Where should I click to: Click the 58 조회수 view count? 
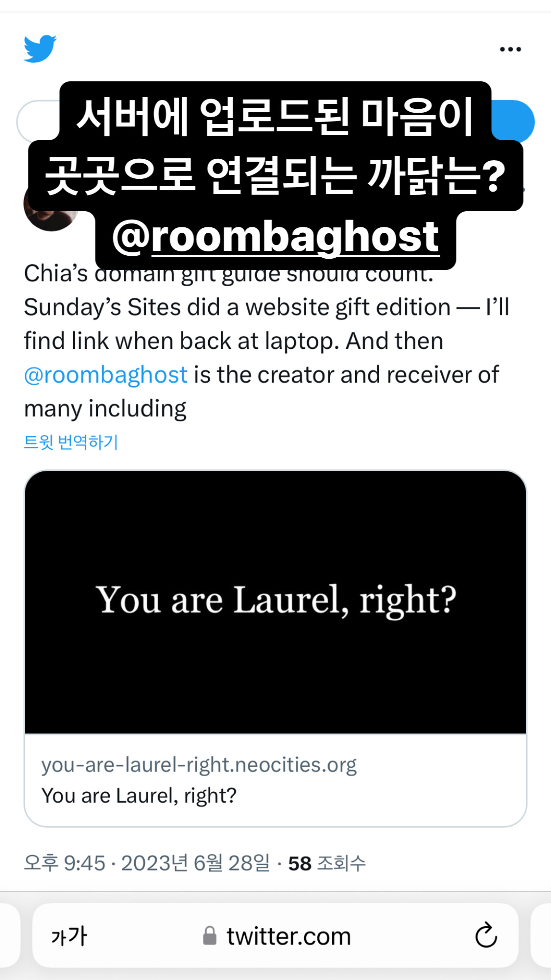(x=327, y=863)
